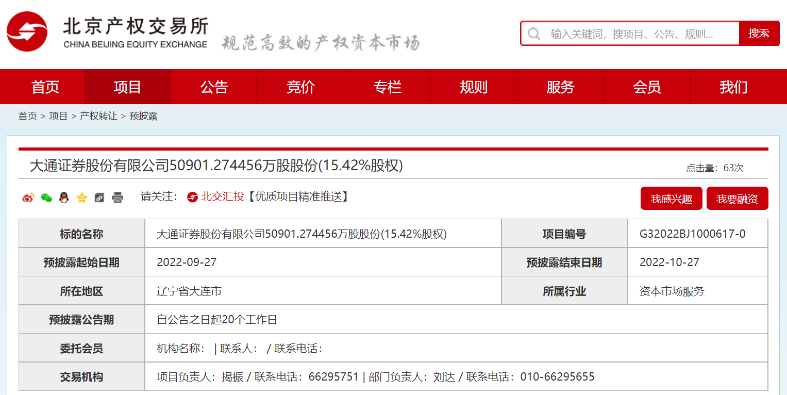787x395 pixels.
Task: Open the 项目 navigation tab
Action: point(127,87)
